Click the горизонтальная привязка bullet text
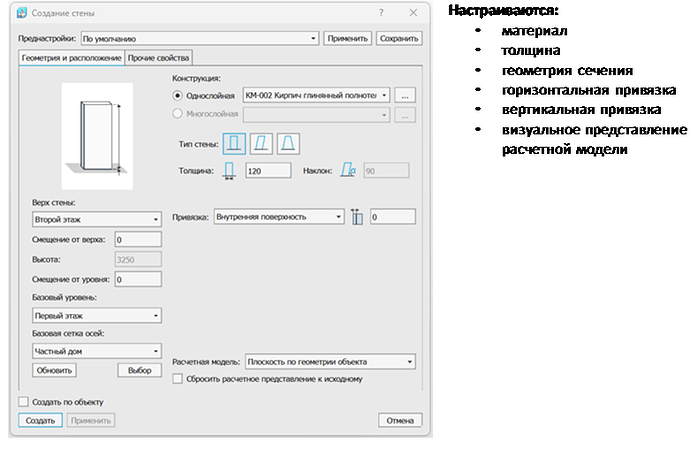This screenshot has height=457, width=690. tap(589, 90)
